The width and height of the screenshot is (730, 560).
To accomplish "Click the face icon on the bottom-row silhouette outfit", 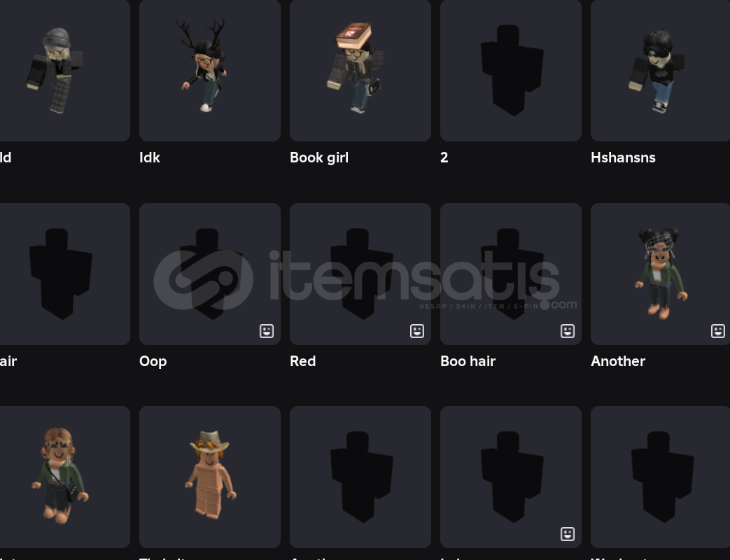I will (567, 534).
